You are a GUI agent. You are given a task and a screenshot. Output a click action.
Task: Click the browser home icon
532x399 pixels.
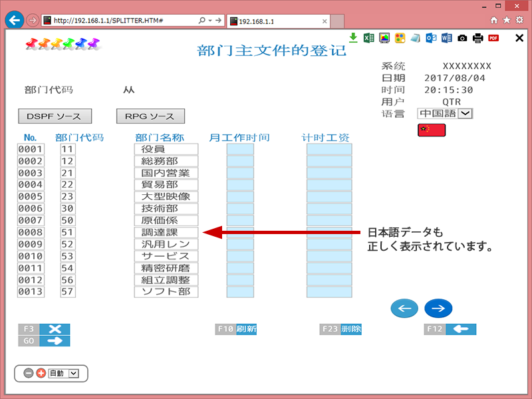tap(494, 20)
